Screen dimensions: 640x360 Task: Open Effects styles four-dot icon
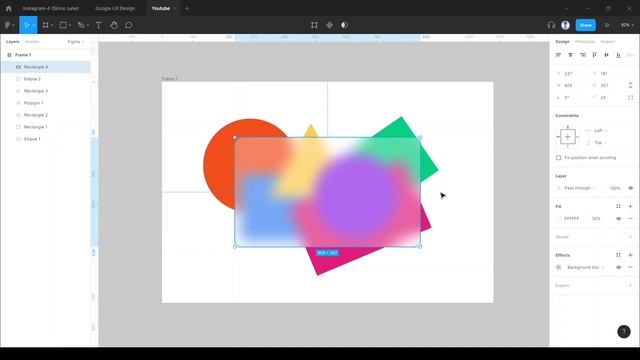618,255
